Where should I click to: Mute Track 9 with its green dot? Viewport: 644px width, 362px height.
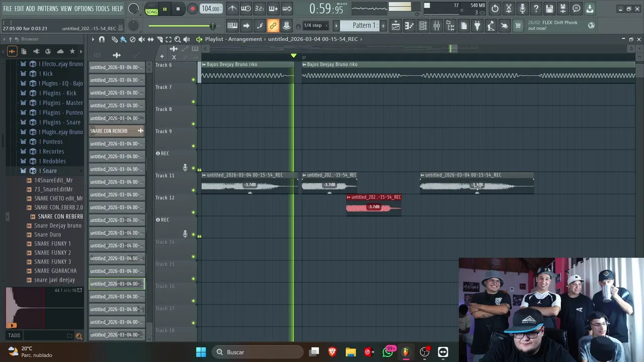pos(193,146)
